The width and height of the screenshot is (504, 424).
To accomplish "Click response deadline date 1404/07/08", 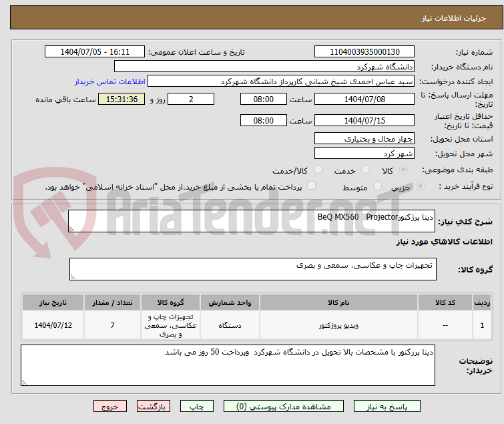I will (x=364, y=99).
